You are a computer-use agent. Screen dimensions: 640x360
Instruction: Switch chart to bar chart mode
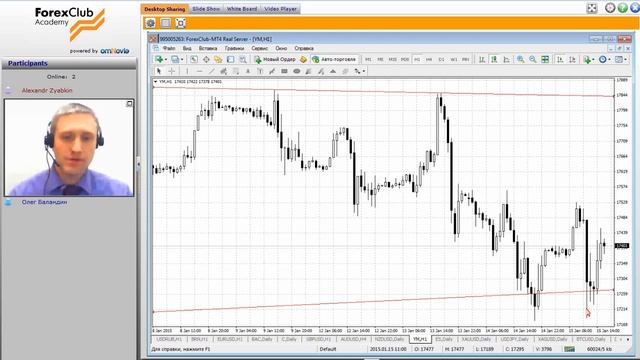pyautogui.click(x=482, y=60)
